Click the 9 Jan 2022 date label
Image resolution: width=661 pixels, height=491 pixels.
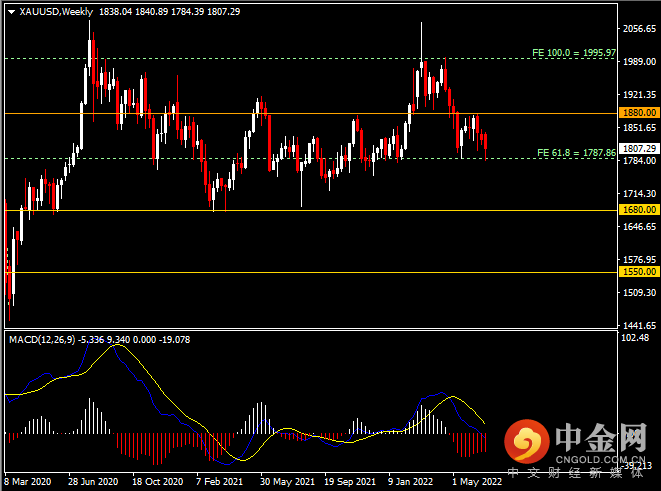410,481
